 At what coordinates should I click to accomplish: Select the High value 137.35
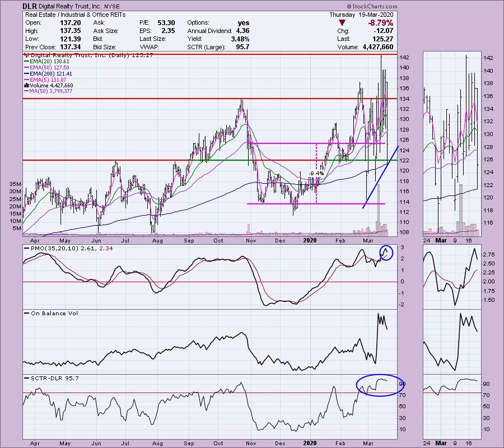pos(71,31)
